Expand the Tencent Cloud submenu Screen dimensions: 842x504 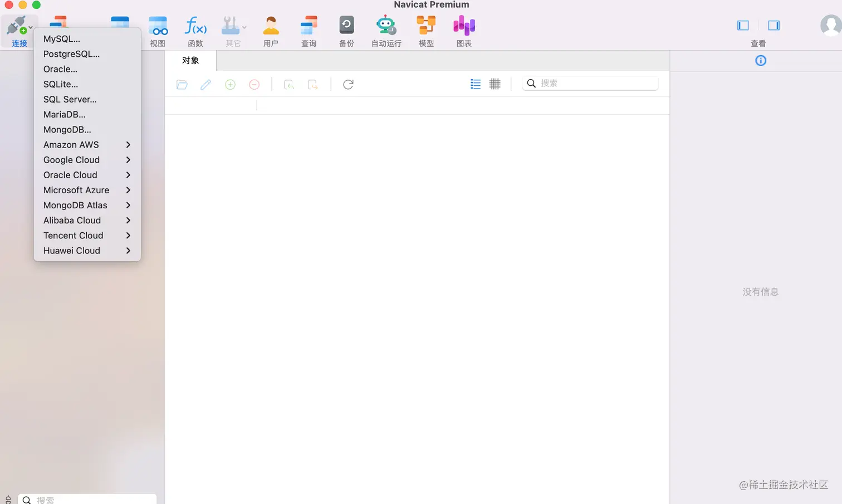coord(128,235)
